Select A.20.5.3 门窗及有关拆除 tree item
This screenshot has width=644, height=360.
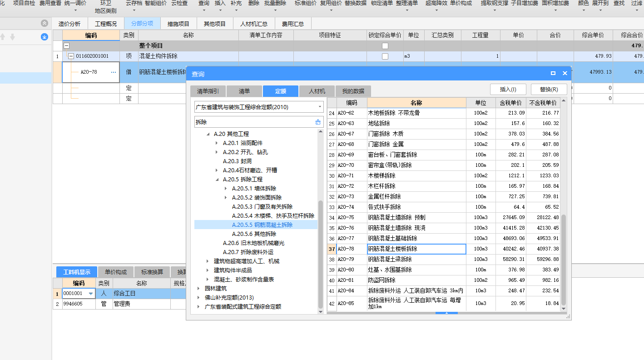point(262,207)
